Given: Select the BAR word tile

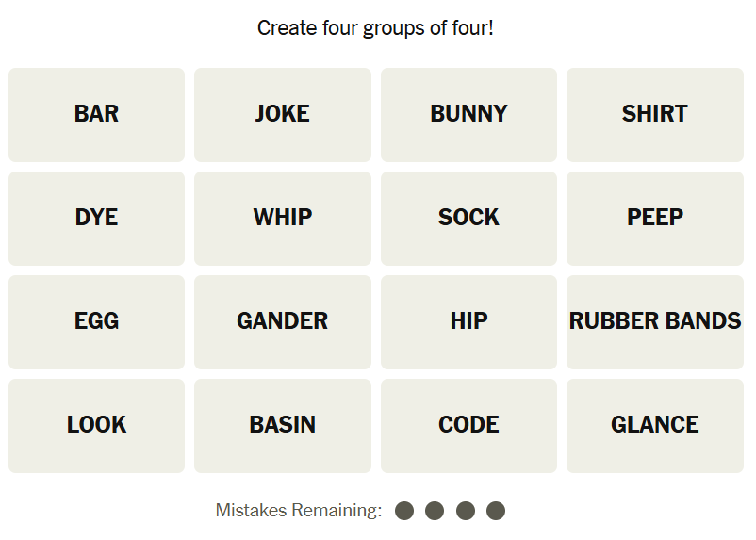Looking at the screenshot, I should [x=96, y=114].
